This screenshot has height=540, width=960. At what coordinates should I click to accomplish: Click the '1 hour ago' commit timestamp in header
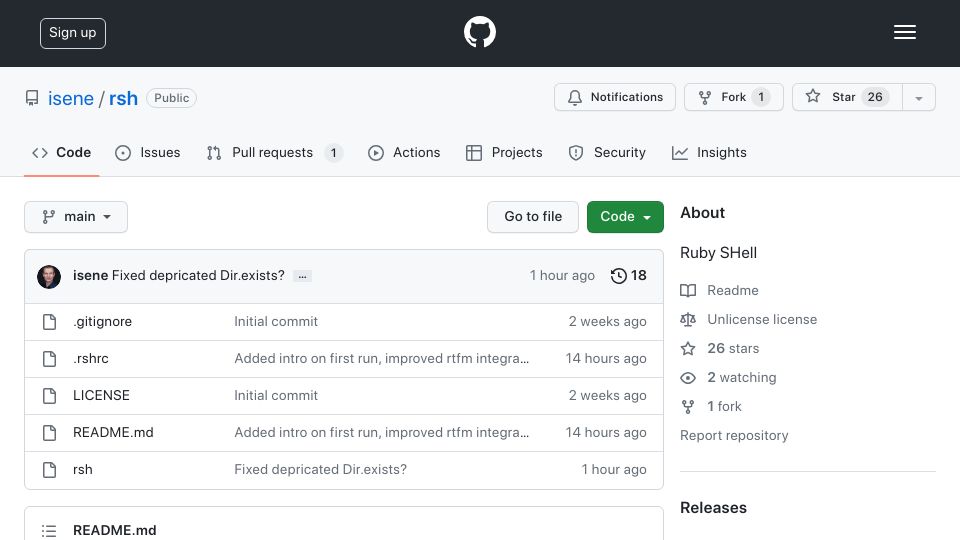coord(562,276)
